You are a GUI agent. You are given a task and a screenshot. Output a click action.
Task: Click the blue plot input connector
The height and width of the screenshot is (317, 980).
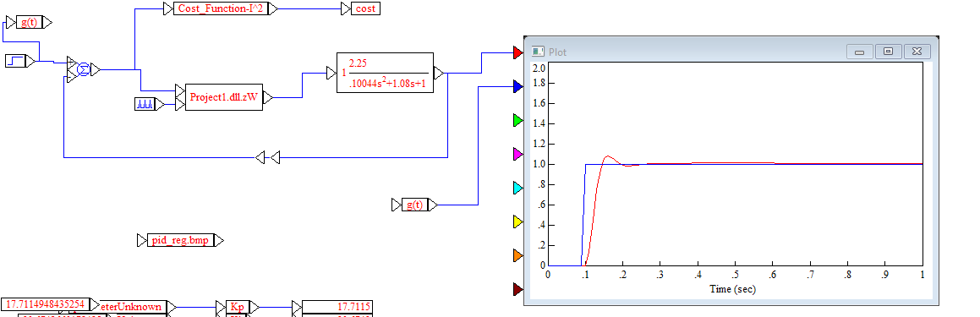coord(517,86)
